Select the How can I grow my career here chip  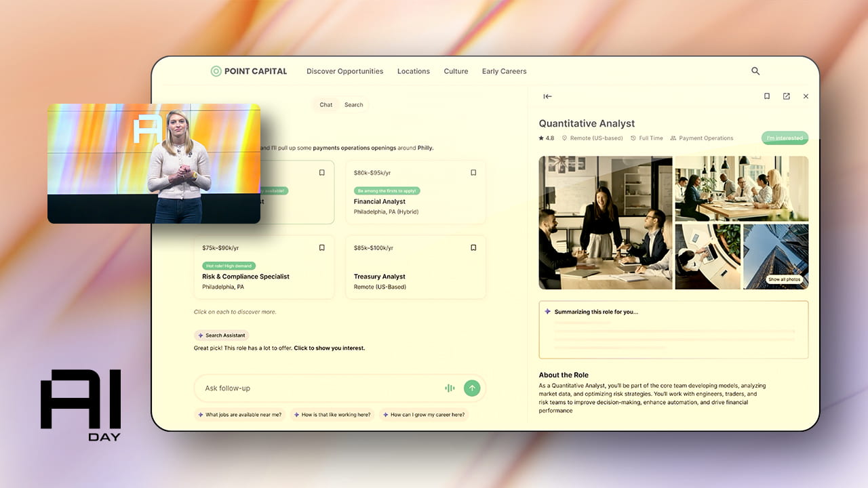[424, 414]
